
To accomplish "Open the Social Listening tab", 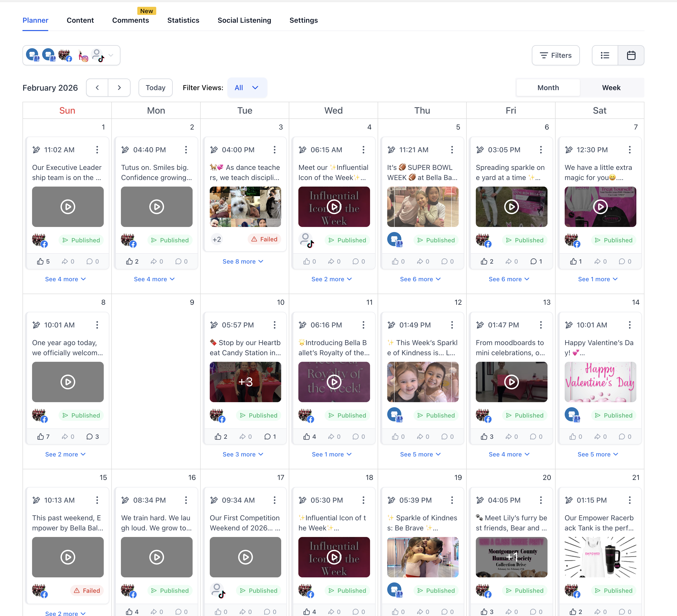I will pos(244,20).
